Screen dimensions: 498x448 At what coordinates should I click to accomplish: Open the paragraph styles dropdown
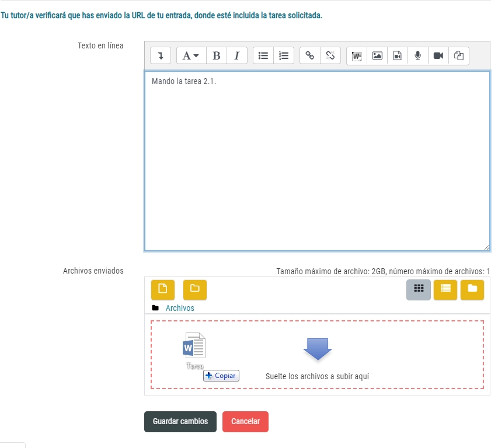coord(191,55)
